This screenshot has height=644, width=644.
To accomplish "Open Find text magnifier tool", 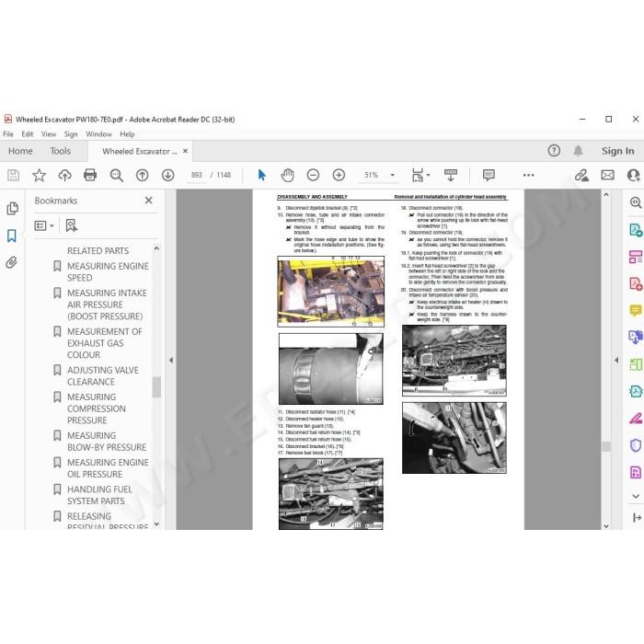I will coord(117,176).
